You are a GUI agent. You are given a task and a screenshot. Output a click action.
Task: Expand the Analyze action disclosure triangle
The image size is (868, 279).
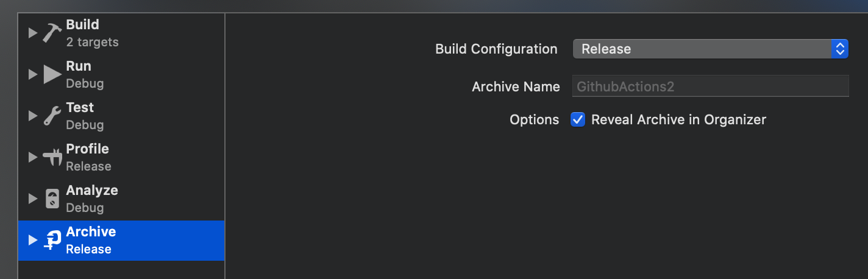33,199
